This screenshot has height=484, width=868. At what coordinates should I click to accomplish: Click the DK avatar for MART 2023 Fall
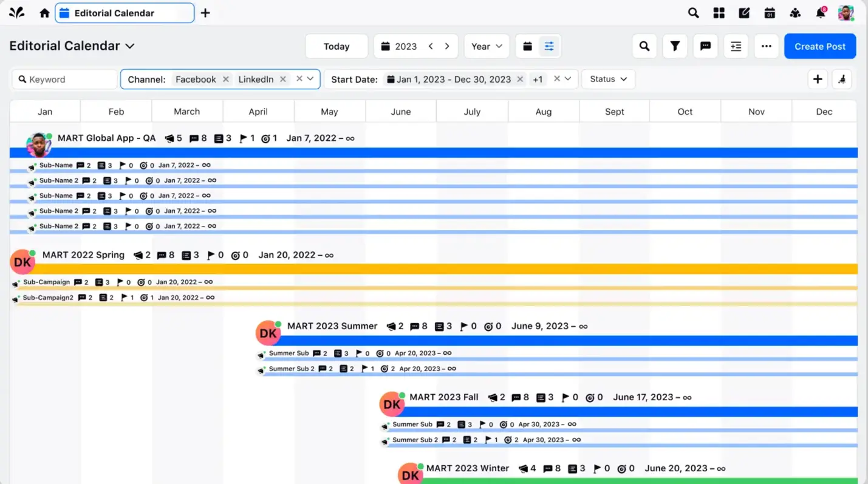click(x=392, y=404)
